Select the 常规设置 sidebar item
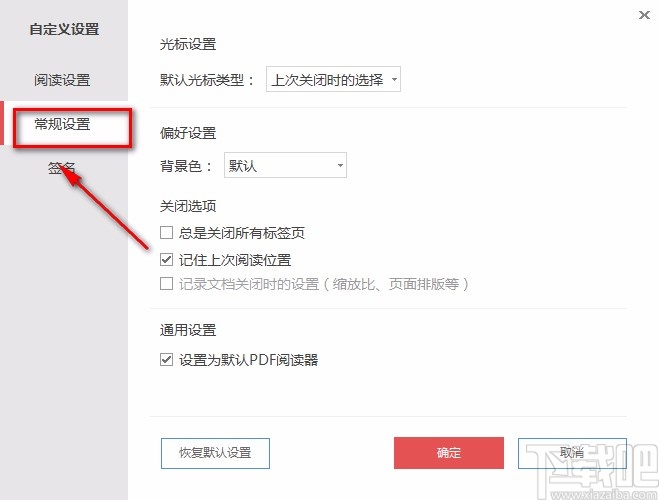The image size is (661, 500). pos(62,125)
